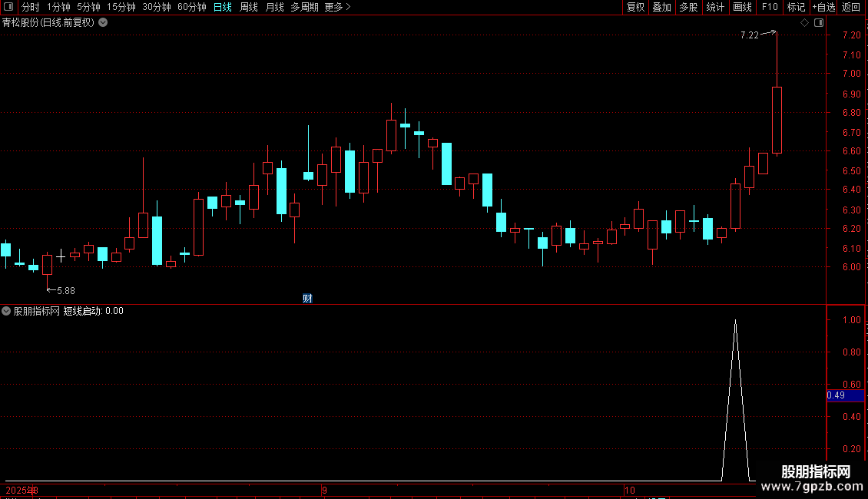
Task: Open F10 company info
Action: [x=770, y=7]
